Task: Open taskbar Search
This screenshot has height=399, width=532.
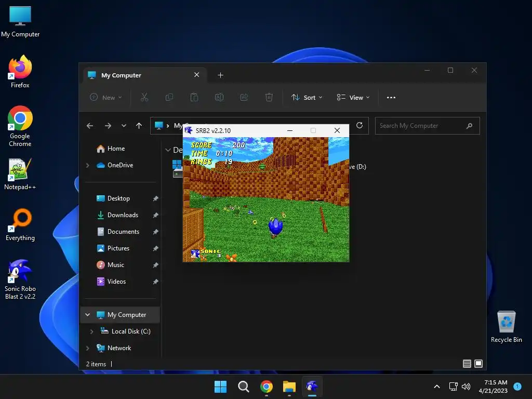Action: 243,387
